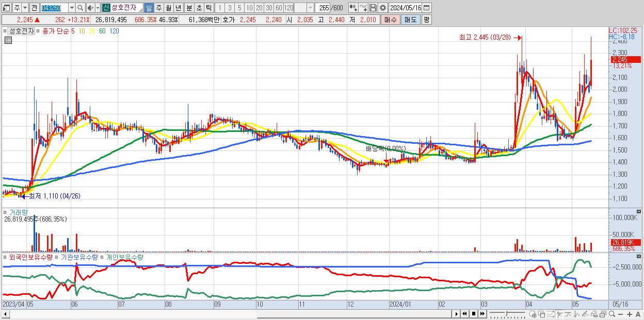Click the play replay button
The image size is (644, 320).
[457, 314]
